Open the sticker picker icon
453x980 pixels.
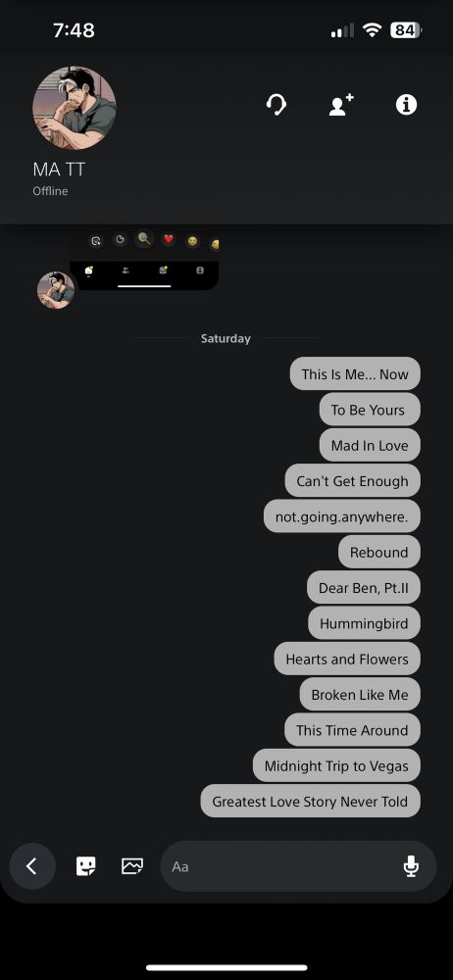click(x=85, y=866)
